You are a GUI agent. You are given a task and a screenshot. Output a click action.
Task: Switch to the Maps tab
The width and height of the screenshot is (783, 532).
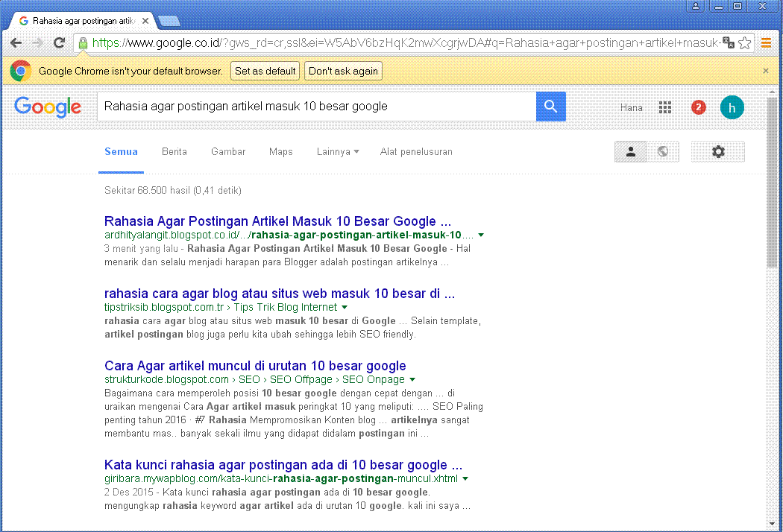click(280, 152)
